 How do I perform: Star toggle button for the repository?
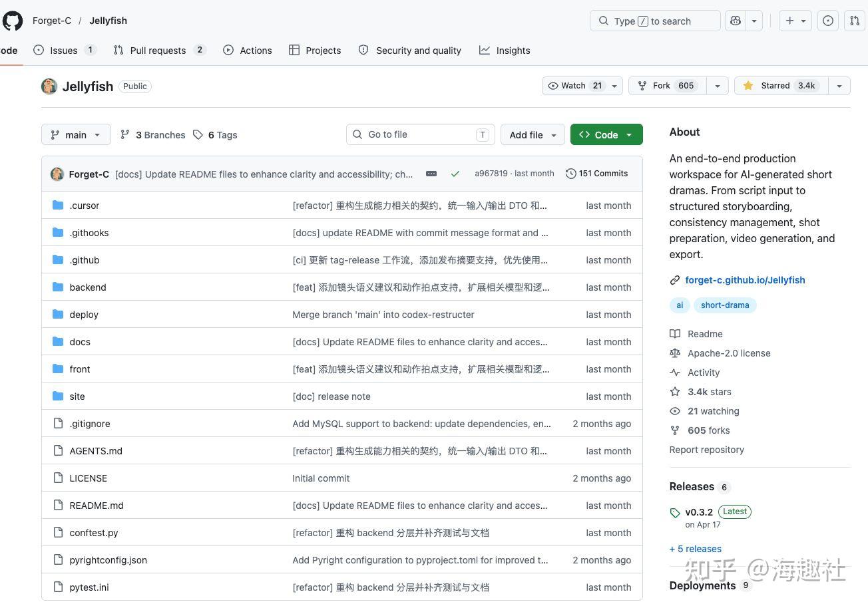coord(781,86)
